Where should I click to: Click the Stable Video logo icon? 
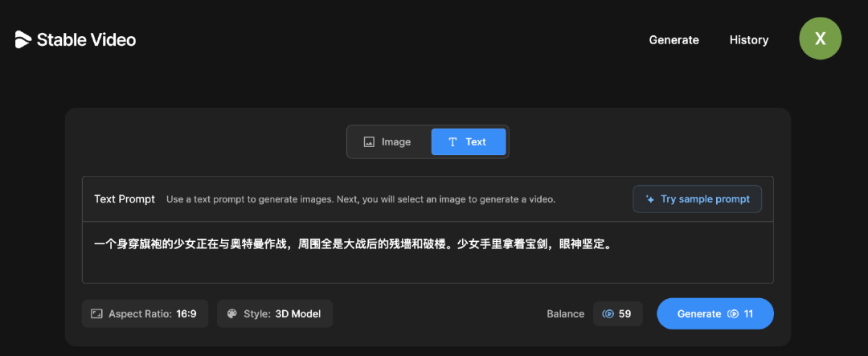point(23,40)
